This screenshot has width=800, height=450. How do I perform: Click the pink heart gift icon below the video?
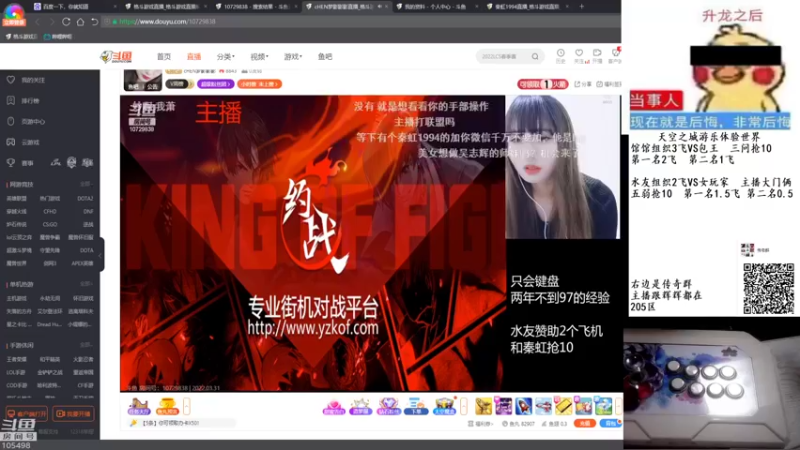tap(334, 407)
